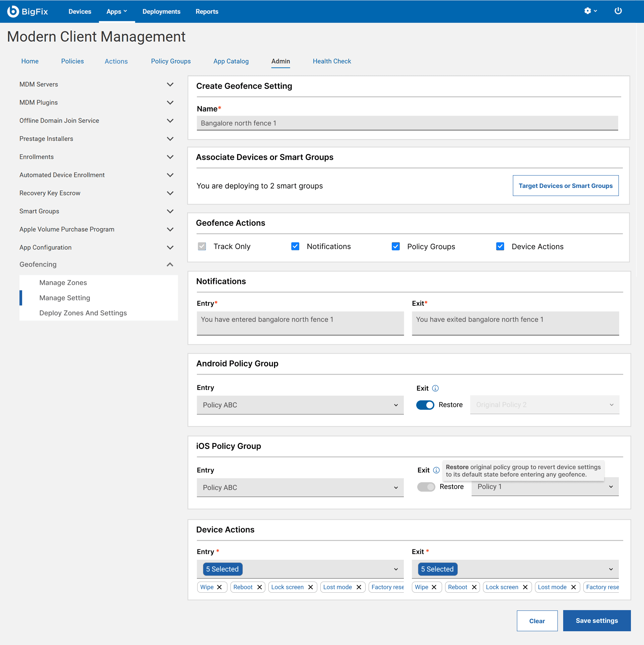Uncheck the Notifications checkbox
The width and height of the screenshot is (644, 645).
tap(295, 247)
